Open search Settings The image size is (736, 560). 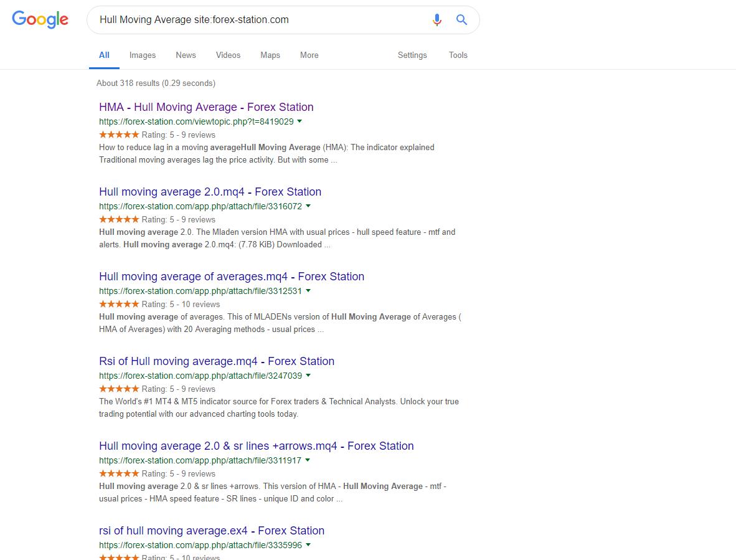(413, 55)
